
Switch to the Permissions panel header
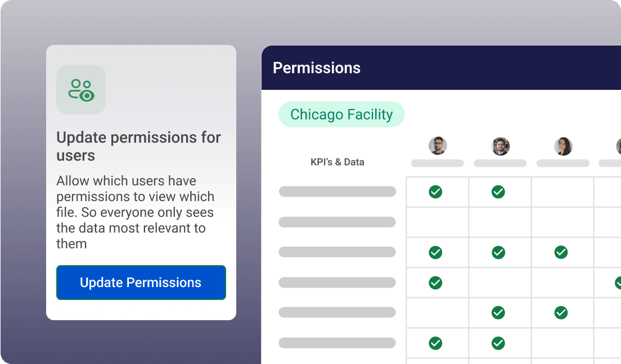pyautogui.click(x=317, y=67)
